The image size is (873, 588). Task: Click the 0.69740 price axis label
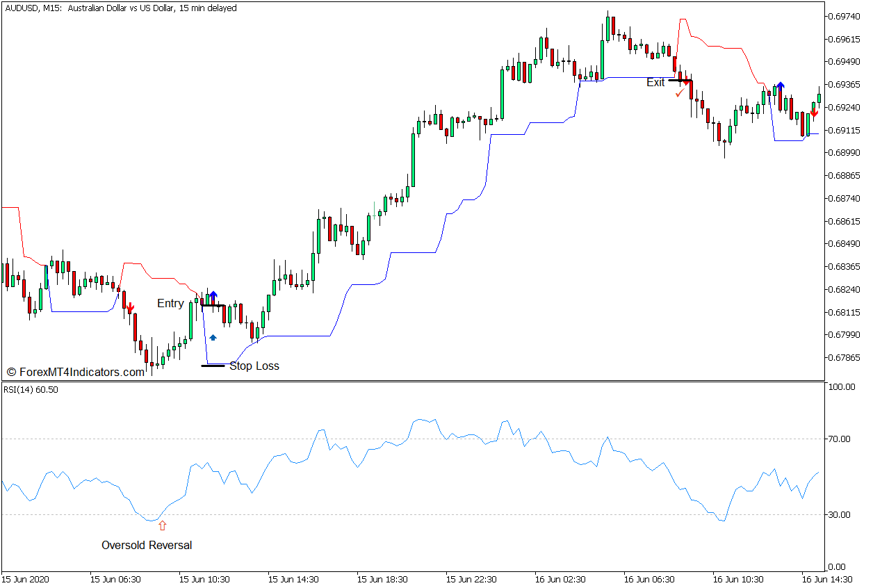pyautogui.click(x=844, y=16)
